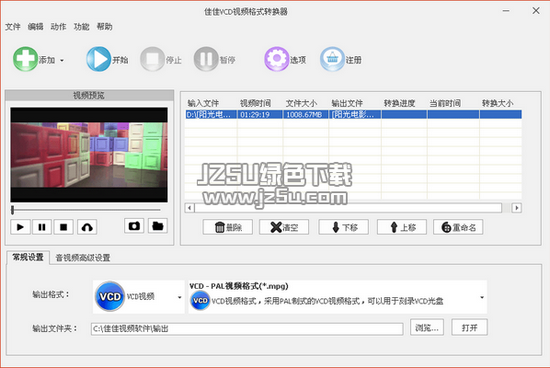Open the 动作 menu
This screenshot has height=368, width=550.
58,27
